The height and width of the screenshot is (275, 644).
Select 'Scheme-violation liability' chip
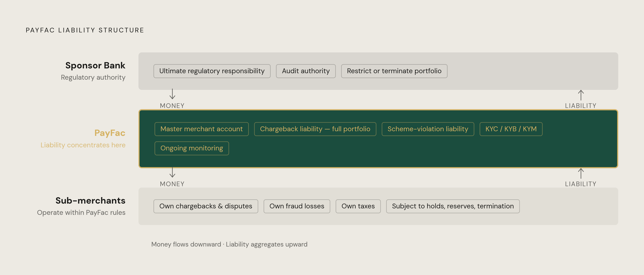(428, 129)
